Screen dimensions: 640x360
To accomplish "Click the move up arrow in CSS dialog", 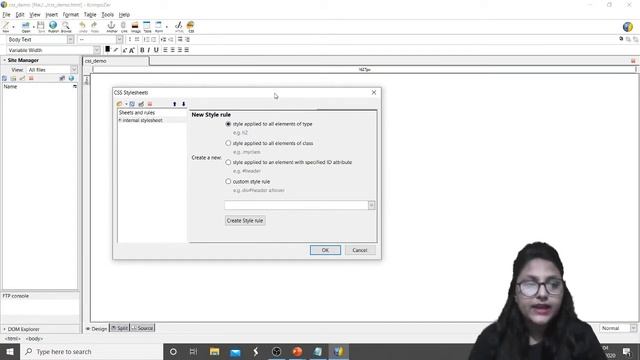I will coord(175,104).
